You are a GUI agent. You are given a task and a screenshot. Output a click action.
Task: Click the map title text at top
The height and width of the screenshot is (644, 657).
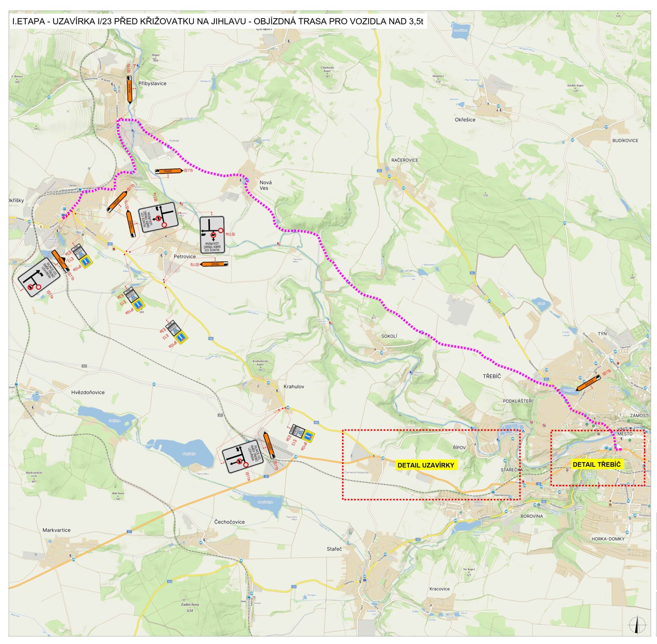click(x=218, y=21)
